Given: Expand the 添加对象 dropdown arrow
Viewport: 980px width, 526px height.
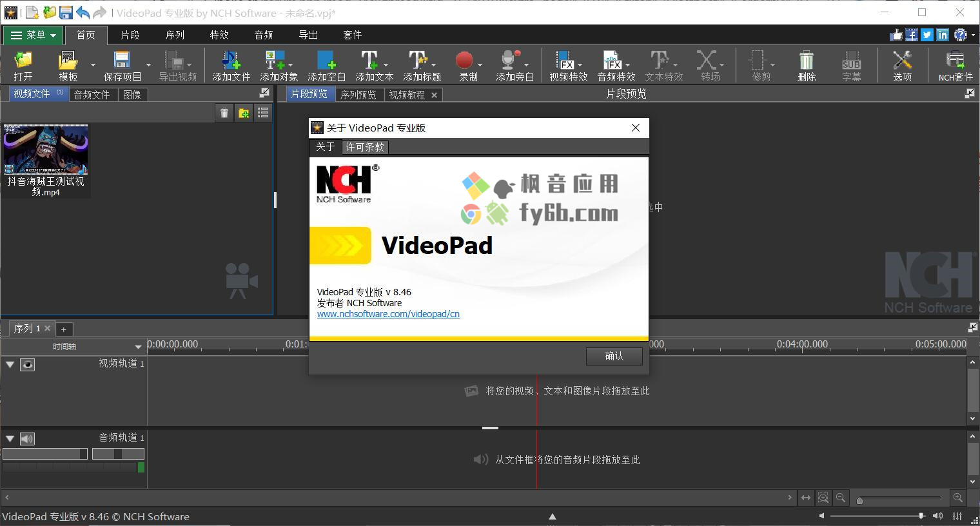Looking at the screenshot, I should (290, 64).
